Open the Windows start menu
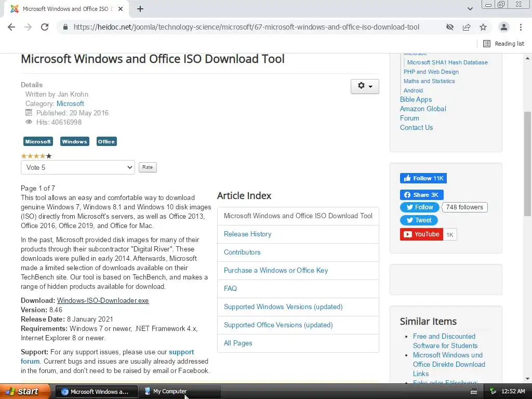 24,391
